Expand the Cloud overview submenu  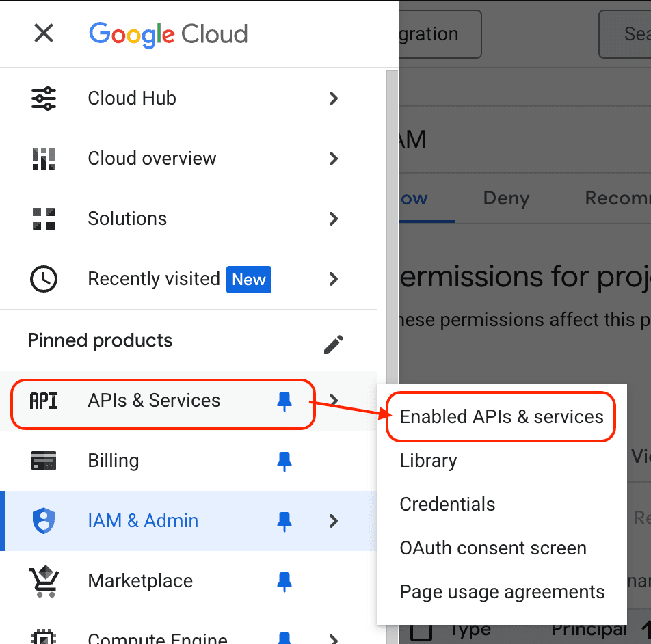(333, 158)
